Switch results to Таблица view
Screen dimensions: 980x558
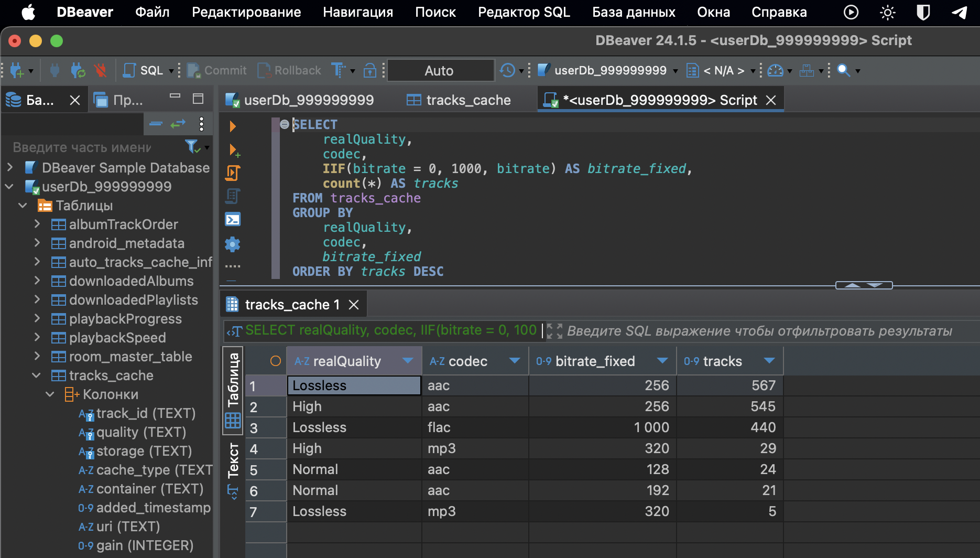(233, 391)
